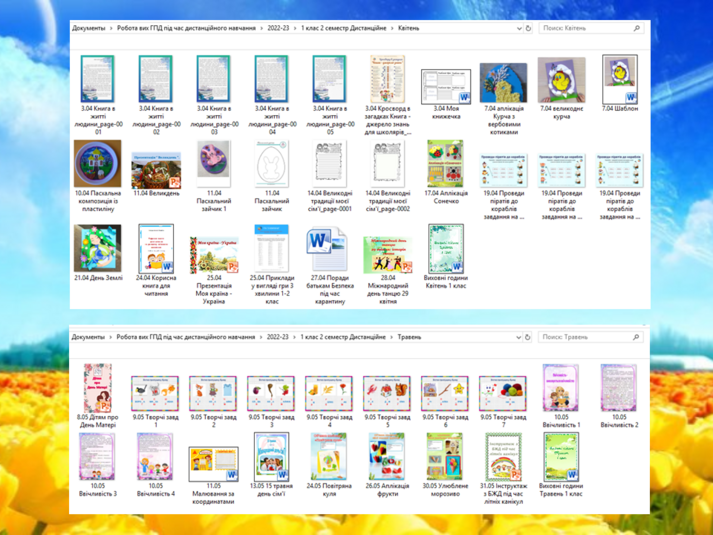The width and height of the screenshot is (713, 535).
Task: Click Документы breadcrumb in Квітень window
Action: tap(88, 28)
